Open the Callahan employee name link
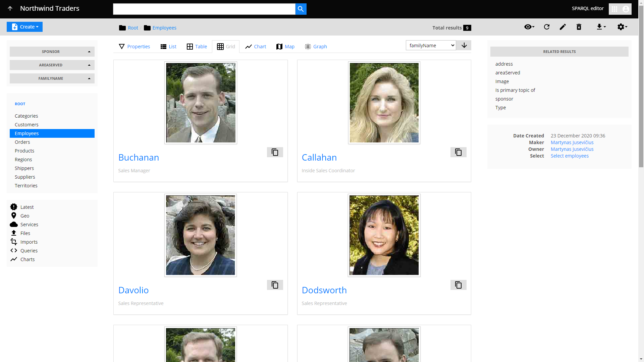This screenshot has height=362, width=644. (319, 158)
